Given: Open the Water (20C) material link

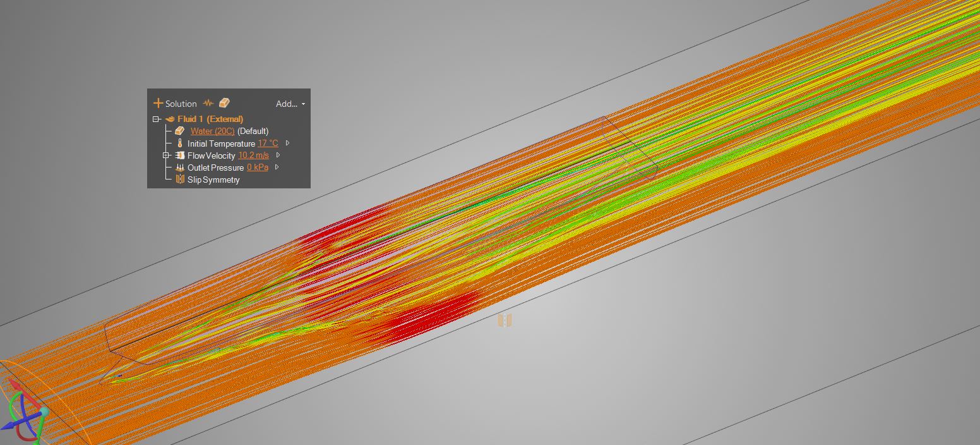Looking at the screenshot, I should click(x=212, y=131).
